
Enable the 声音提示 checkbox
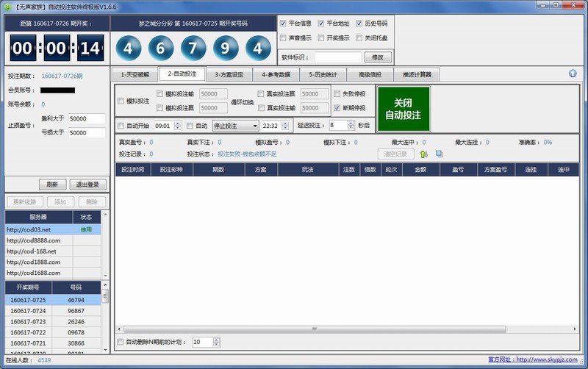(284, 37)
